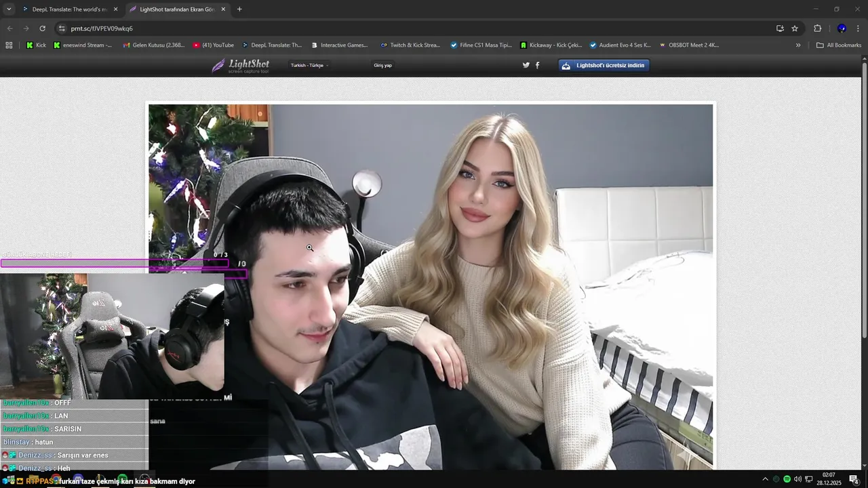Image resolution: width=868 pixels, height=488 pixels.
Task: Open LightShot's Twitter icon
Action: pos(526,66)
